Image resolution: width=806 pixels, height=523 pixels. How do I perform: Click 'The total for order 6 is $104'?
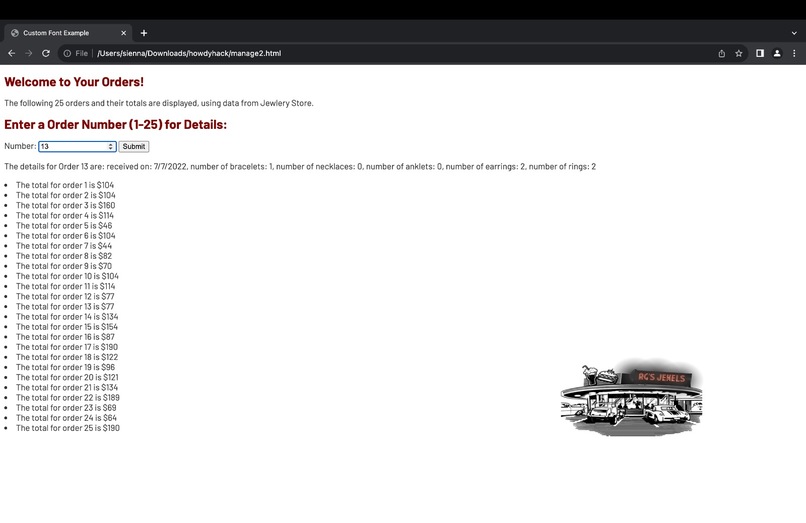[66, 236]
